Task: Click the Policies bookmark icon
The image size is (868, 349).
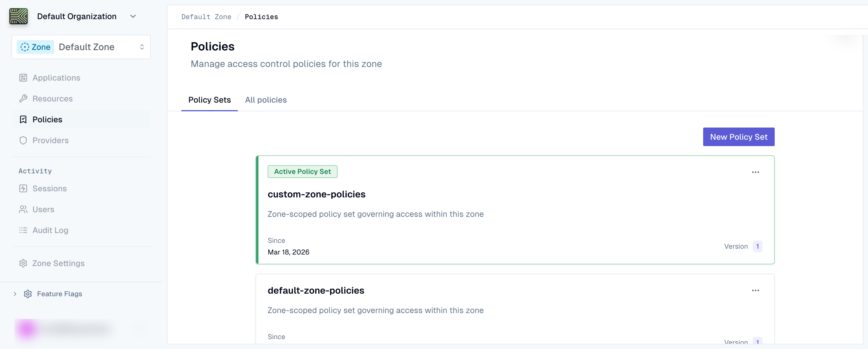Action: (23, 119)
